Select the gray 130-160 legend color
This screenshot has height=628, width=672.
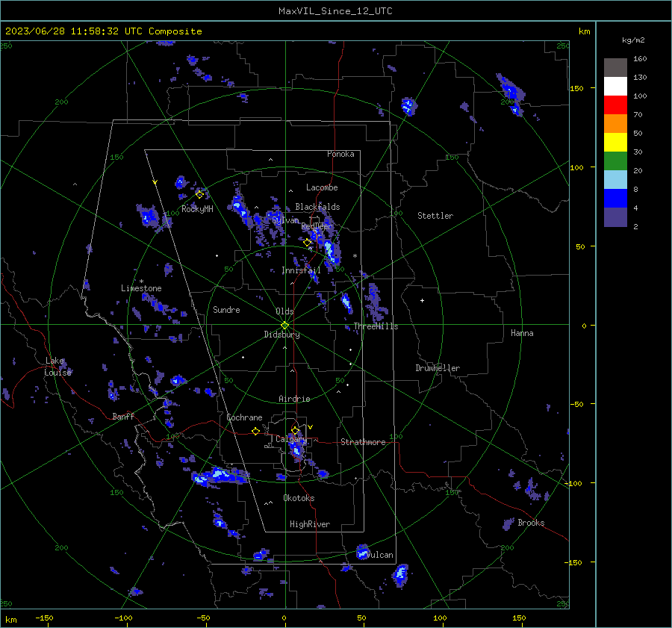[x=615, y=68]
